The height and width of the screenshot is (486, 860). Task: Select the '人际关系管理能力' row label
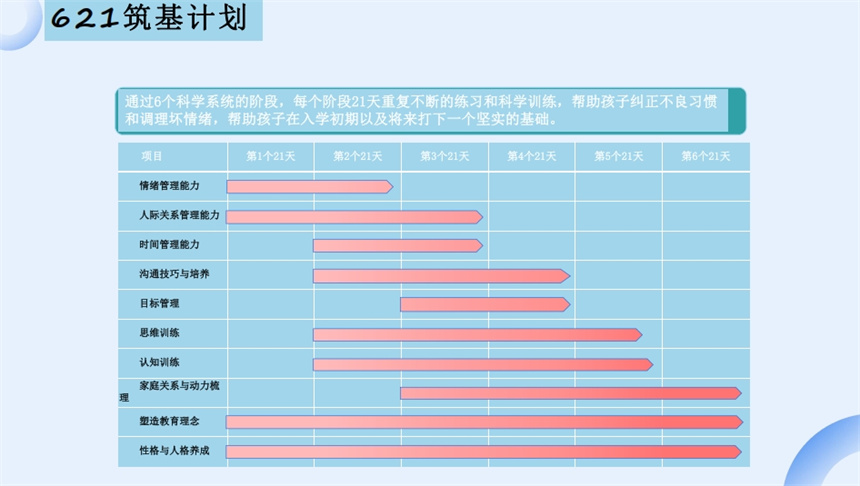pyautogui.click(x=179, y=215)
